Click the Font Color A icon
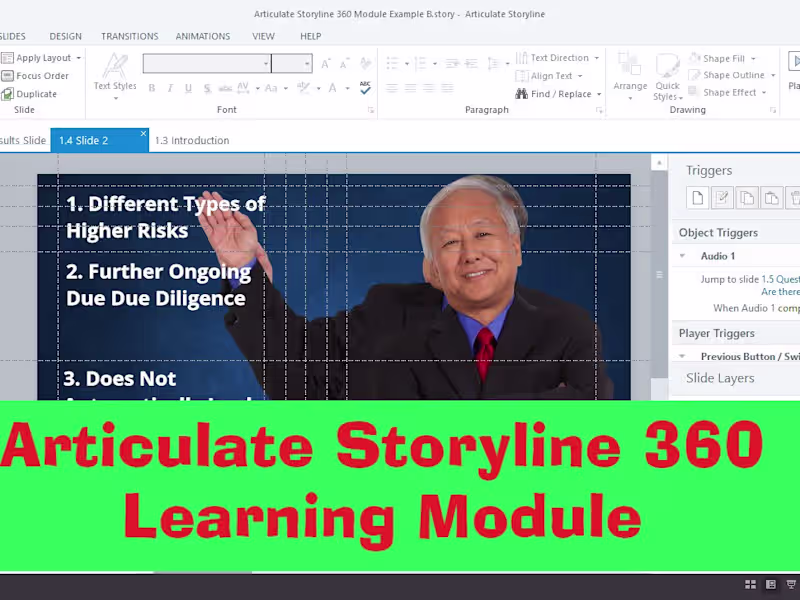This screenshot has width=800, height=600. (x=332, y=88)
